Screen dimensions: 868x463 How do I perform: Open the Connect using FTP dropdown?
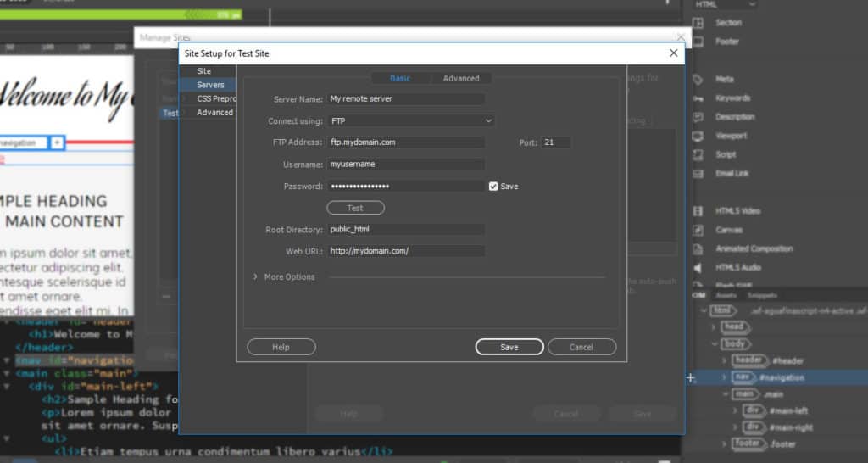[411, 120]
